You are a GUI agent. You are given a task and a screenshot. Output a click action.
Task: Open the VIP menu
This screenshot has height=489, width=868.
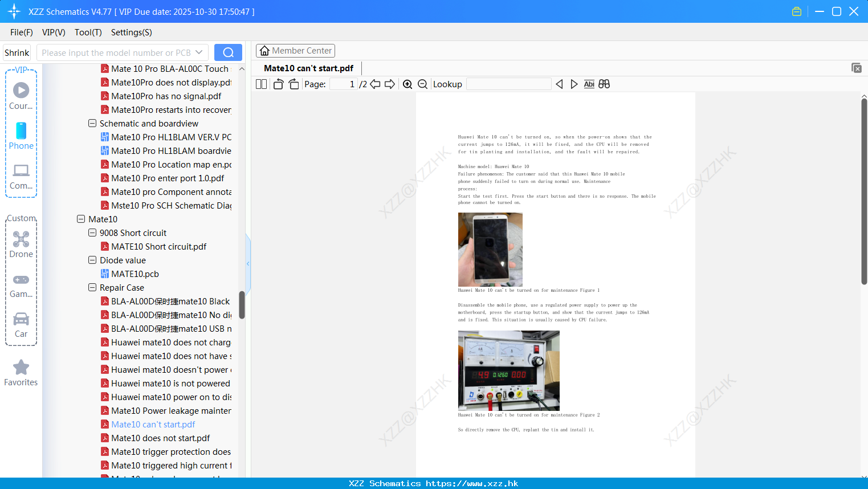pos(54,32)
